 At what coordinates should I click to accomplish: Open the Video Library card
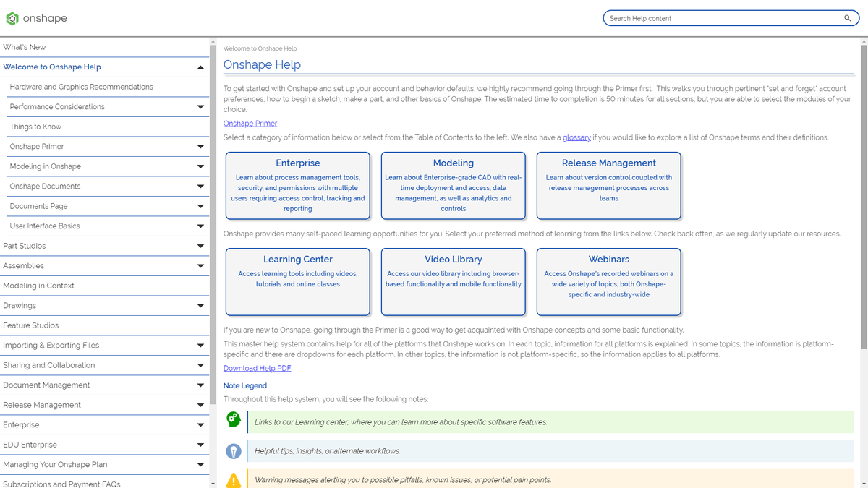coord(454,282)
